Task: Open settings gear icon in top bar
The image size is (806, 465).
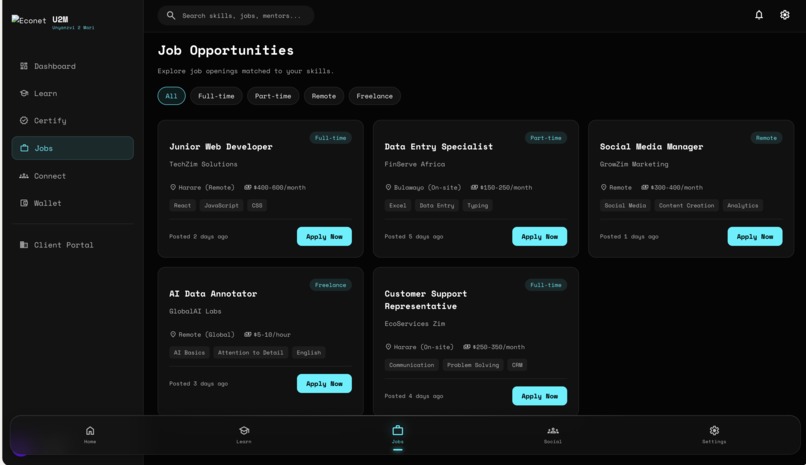Action: [x=784, y=15]
